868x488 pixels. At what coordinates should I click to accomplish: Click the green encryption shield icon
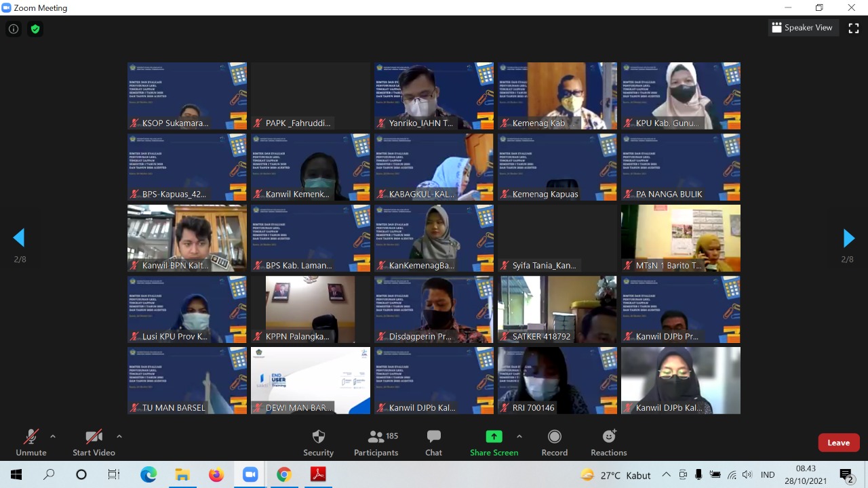click(35, 29)
